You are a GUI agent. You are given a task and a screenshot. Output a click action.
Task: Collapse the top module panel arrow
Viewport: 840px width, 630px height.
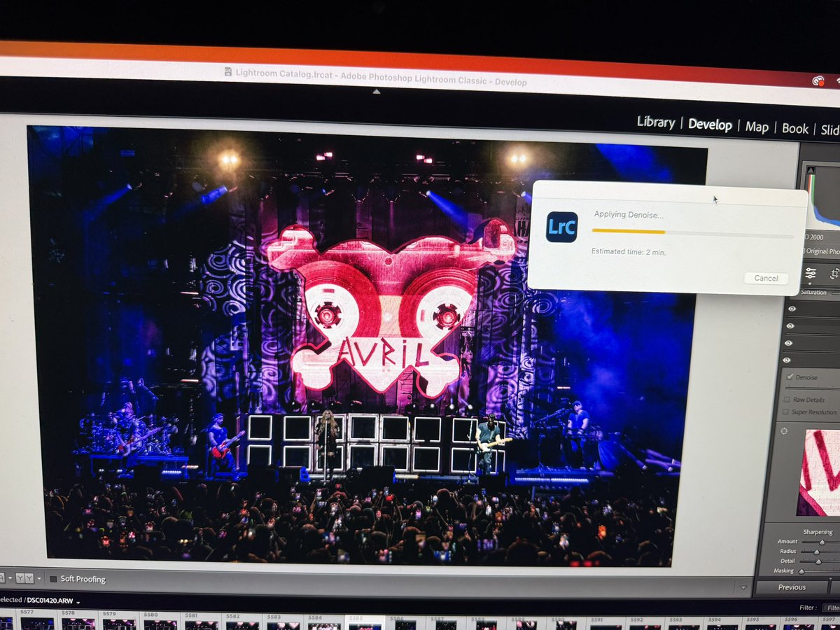(377, 92)
